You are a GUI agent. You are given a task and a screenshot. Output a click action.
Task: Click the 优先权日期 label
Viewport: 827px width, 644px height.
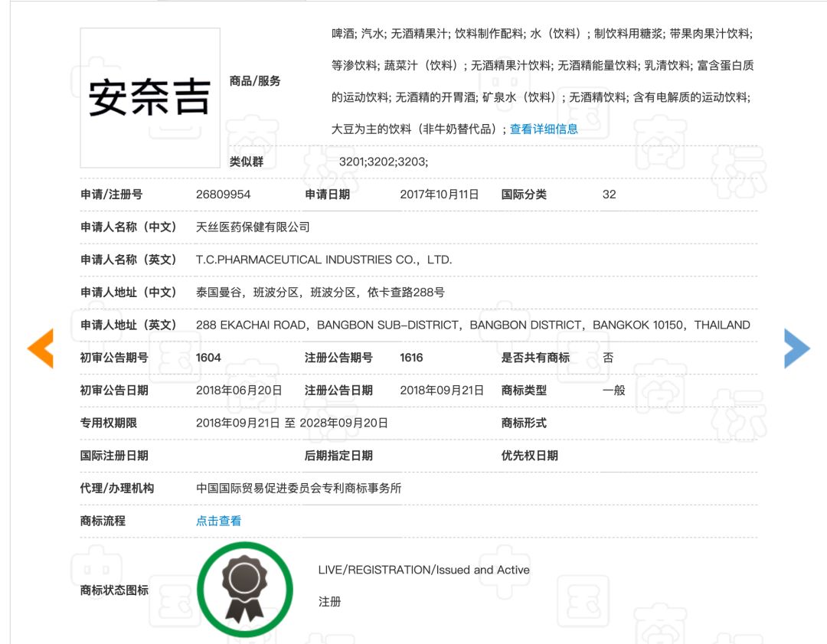[530, 456]
